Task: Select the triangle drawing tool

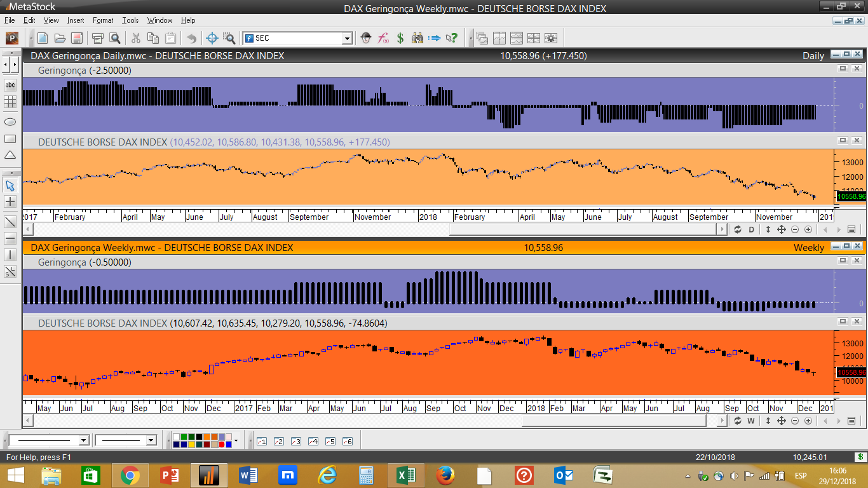Action: pyautogui.click(x=10, y=155)
